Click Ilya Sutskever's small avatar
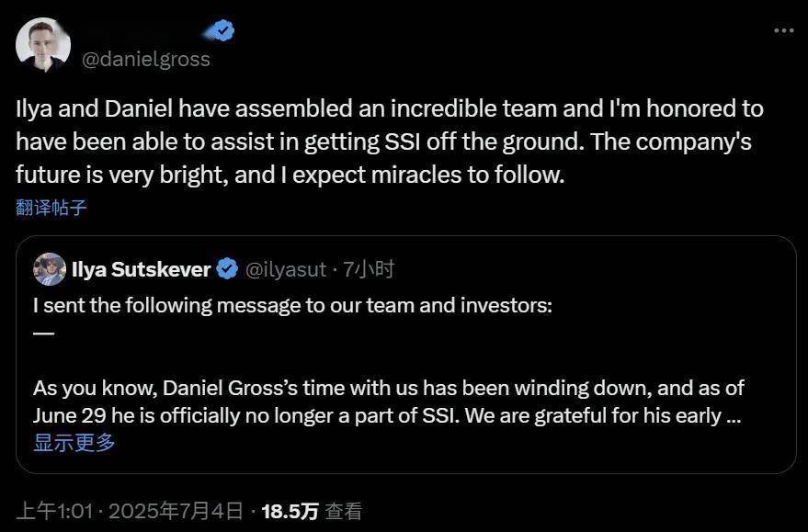The height and width of the screenshot is (532, 808). click(50, 269)
